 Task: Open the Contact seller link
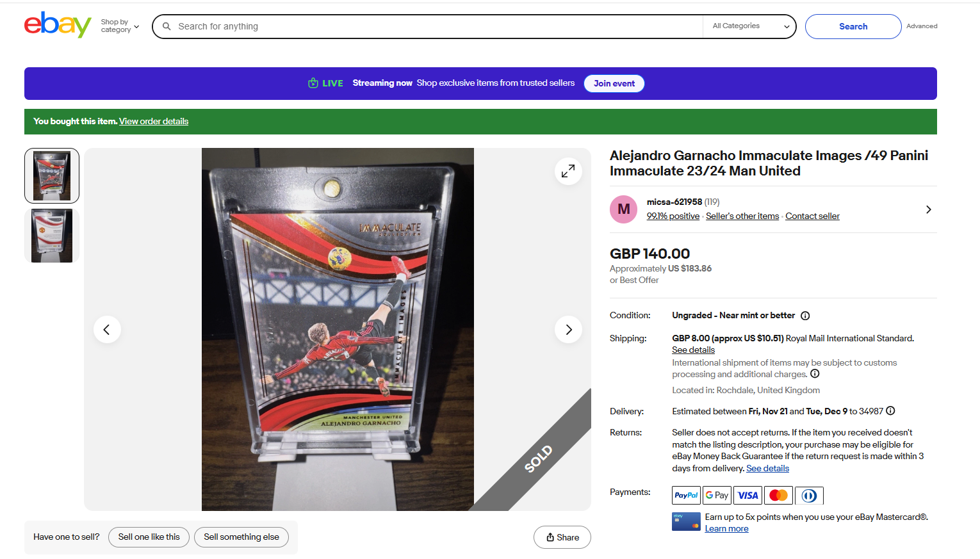[x=812, y=216]
